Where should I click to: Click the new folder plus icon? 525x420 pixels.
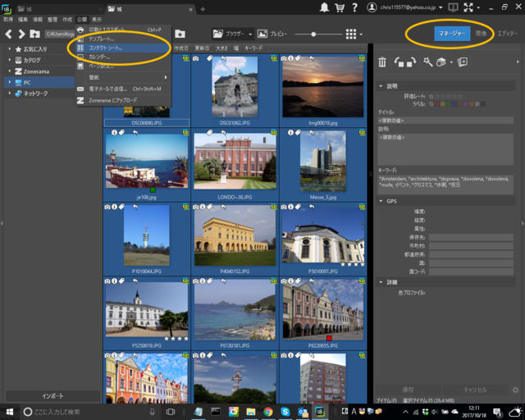(180, 34)
